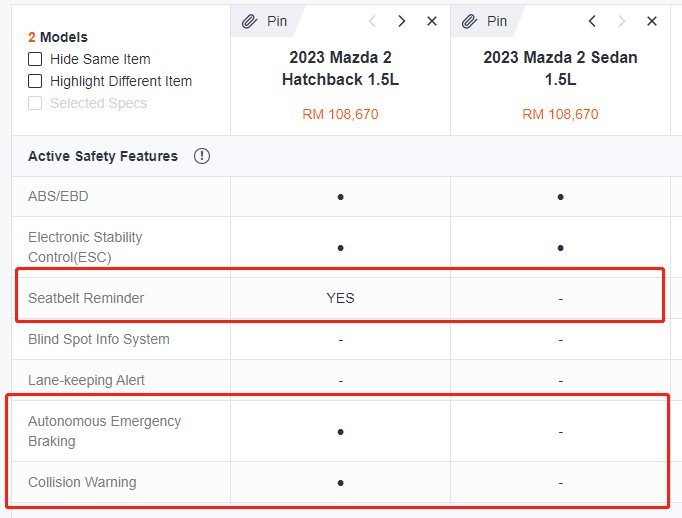Click Hatchback dot for Autonomous Emergency Braking
Image resolution: width=682 pixels, height=518 pixels.
pyautogui.click(x=341, y=432)
